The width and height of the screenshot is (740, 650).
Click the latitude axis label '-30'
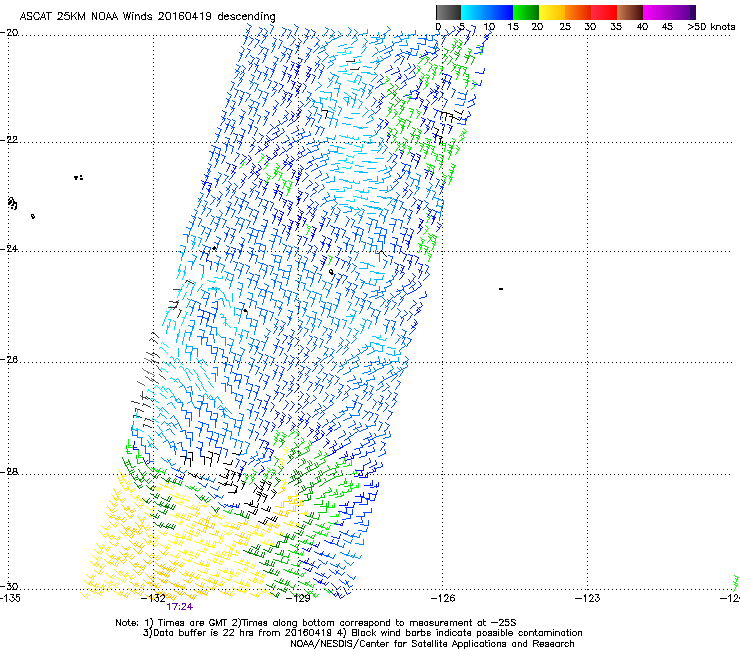(x=9, y=586)
